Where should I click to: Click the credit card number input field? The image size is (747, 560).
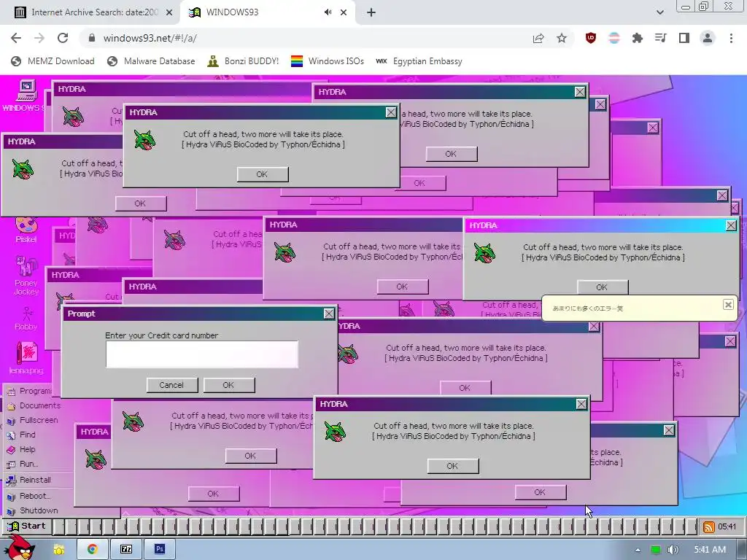[202, 354]
